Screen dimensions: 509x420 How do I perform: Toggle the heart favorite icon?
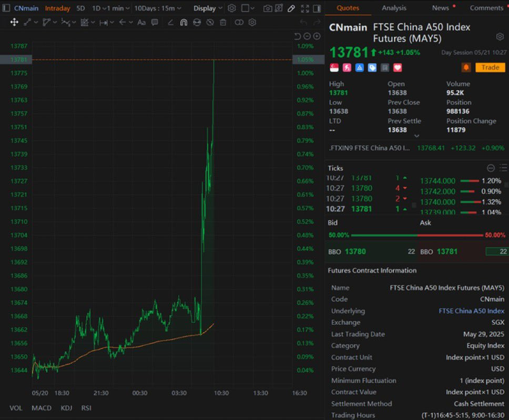(x=398, y=67)
